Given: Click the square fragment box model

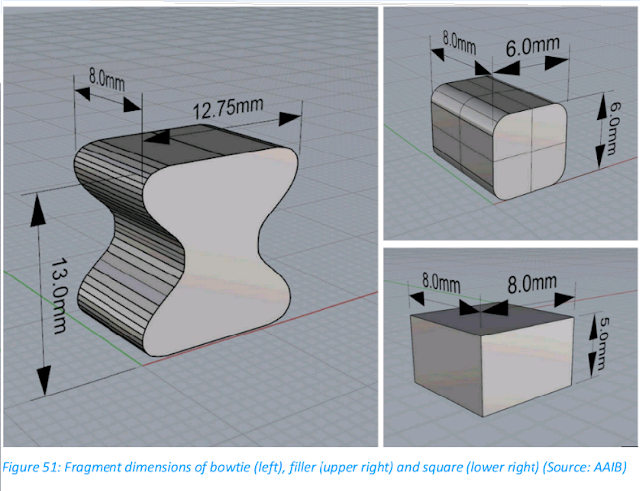Looking at the screenshot, I should 492,359.
